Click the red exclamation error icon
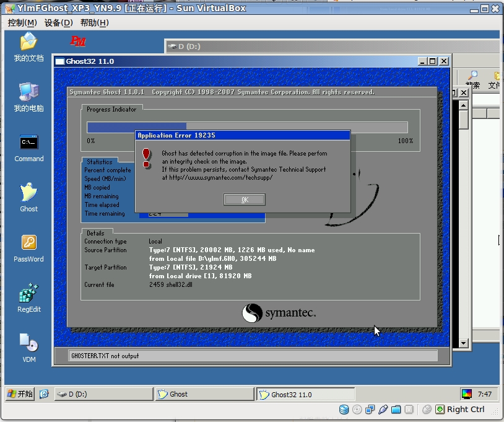This screenshot has height=422, width=504. click(146, 158)
